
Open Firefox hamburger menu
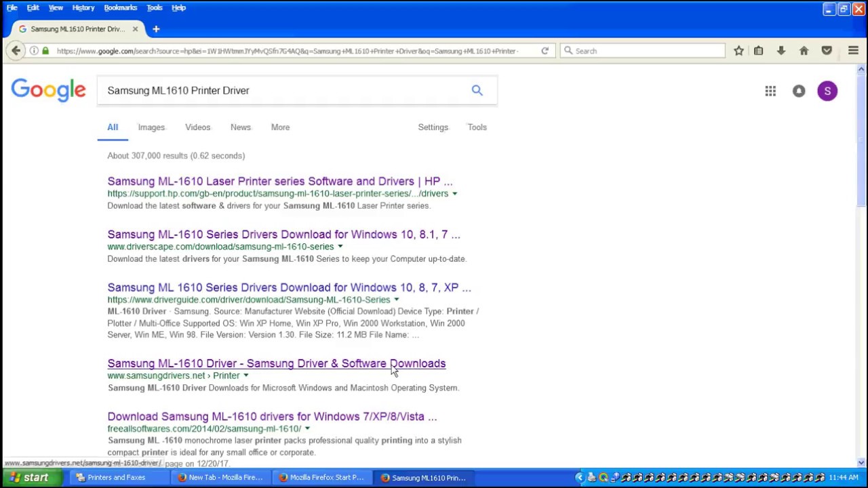[853, 51]
